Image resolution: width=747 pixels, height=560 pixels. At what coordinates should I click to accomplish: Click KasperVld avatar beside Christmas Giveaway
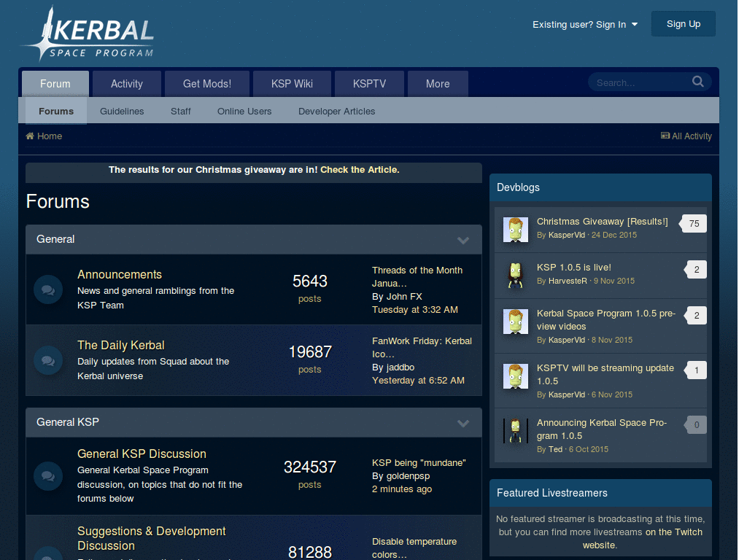tap(516, 230)
